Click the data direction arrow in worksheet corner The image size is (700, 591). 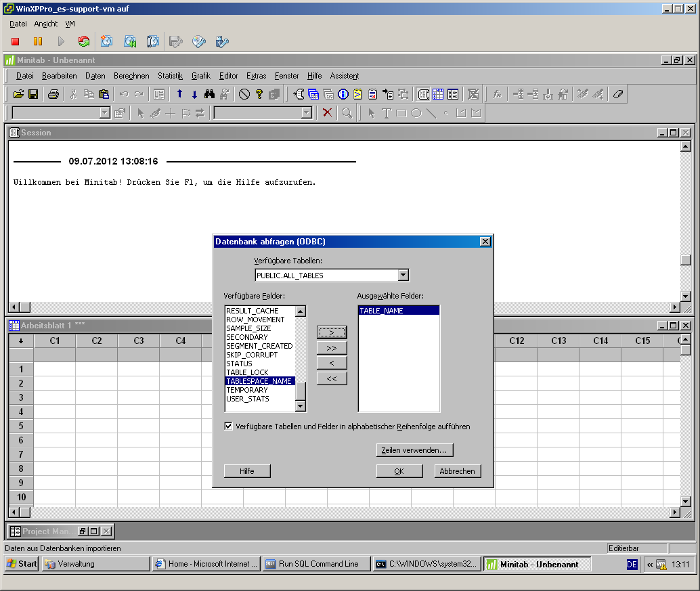21,341
